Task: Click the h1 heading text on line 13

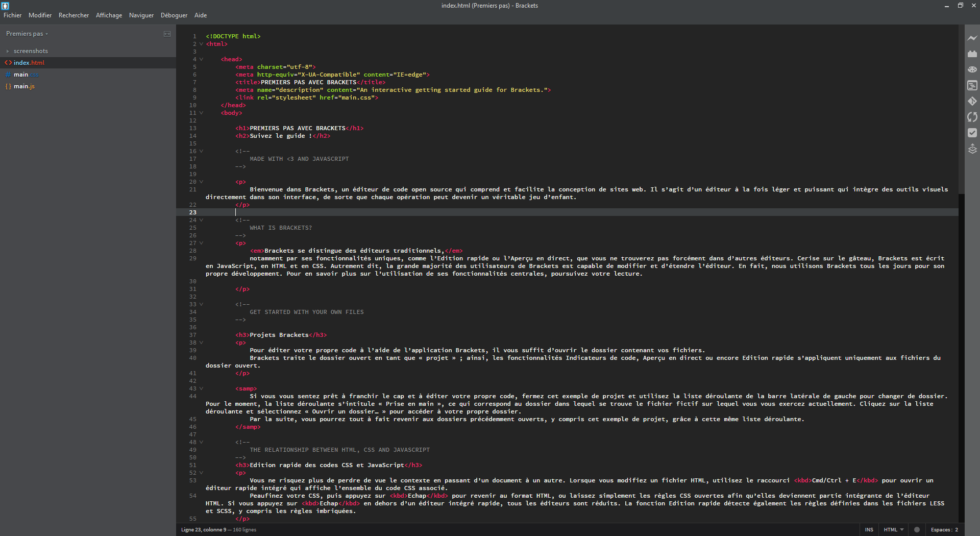Action: click(x=298, y=128)
